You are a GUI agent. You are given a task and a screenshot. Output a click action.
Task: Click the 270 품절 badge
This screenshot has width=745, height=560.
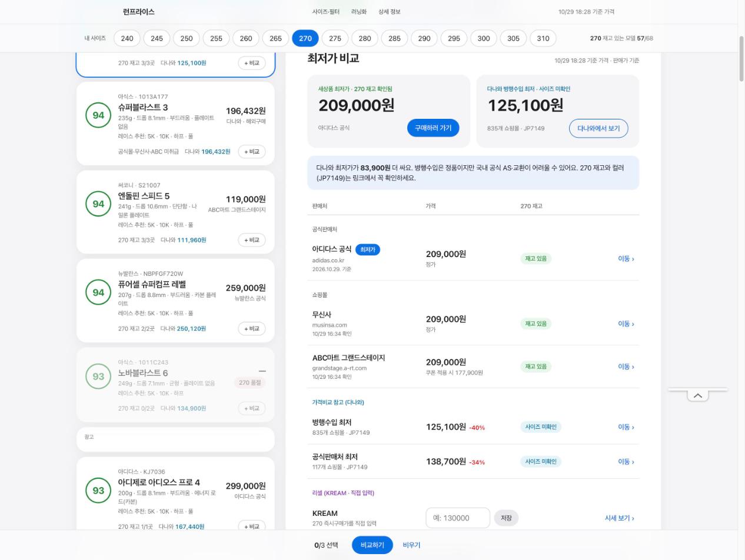click(x=250, y=382)
